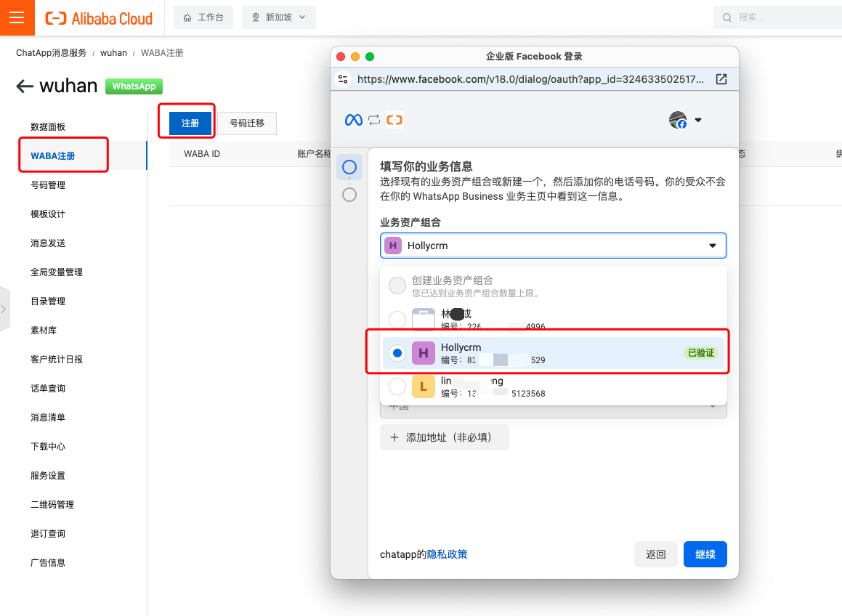Click the Facebook OAuth URL bar
The width and height of the screenshot is (842, 616).
[x=530, y=79]
